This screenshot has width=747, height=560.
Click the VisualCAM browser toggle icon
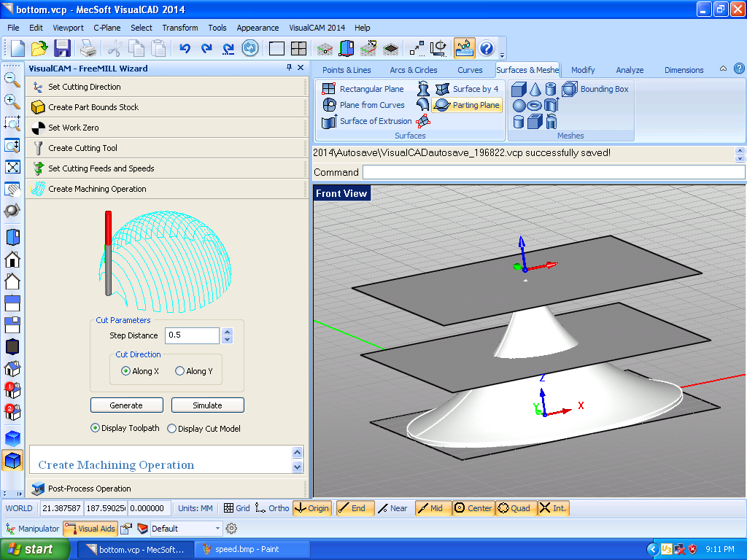click(x=464, y=48)
